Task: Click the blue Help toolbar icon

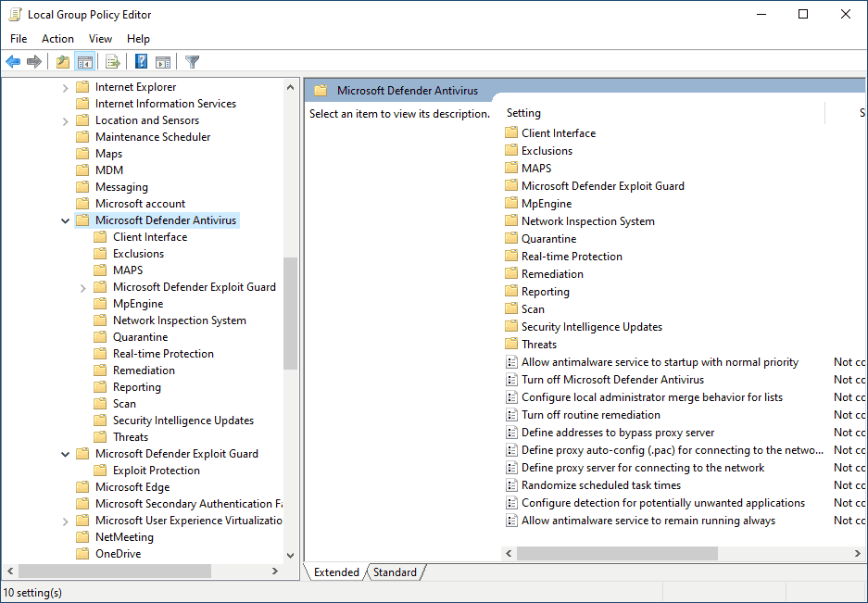Action: coord(141,61)
